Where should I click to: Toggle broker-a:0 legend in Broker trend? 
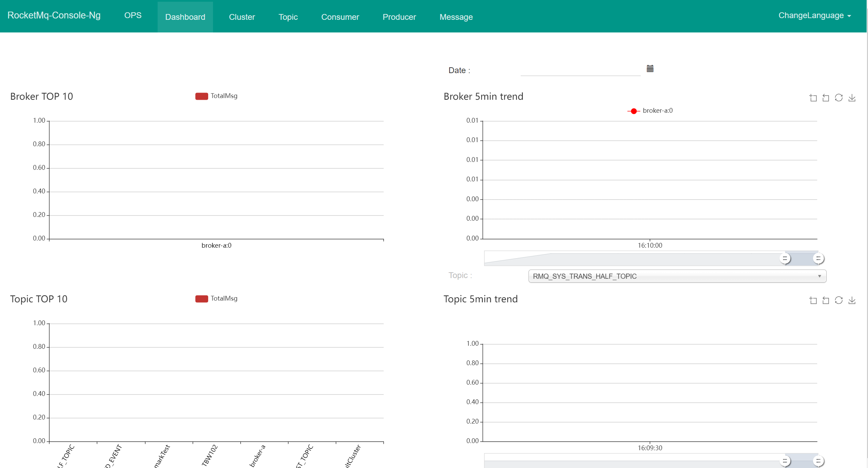(650, 111)
